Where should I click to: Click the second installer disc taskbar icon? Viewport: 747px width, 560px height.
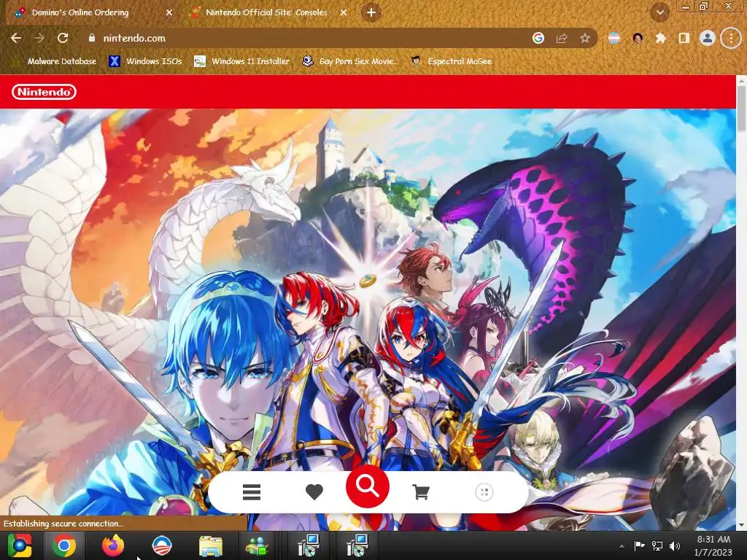(x=357, y=545)
